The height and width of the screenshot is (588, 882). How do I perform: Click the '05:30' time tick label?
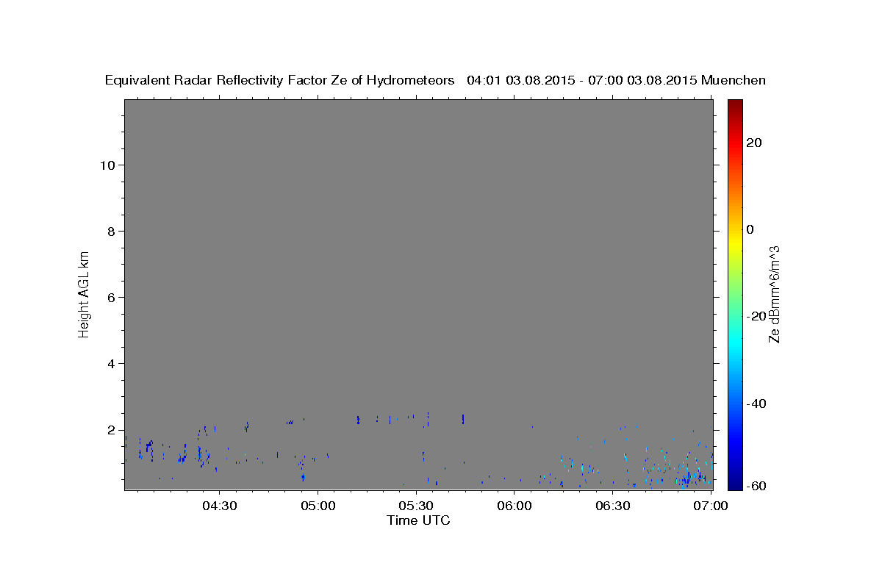pos(416,506)
